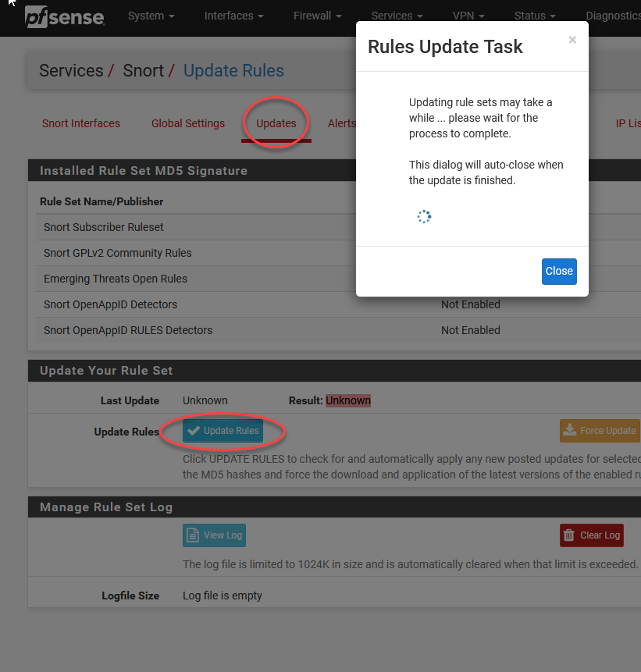Click the pfSense logo
641x672 pixels.
pyautogui.click(x=65, y=17)
